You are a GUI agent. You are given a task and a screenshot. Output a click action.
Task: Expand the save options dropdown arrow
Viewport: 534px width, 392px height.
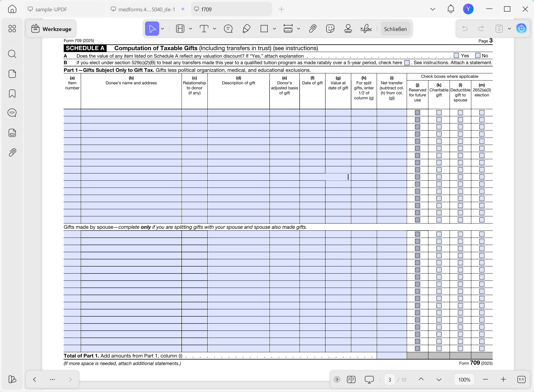tap(509, 29)
